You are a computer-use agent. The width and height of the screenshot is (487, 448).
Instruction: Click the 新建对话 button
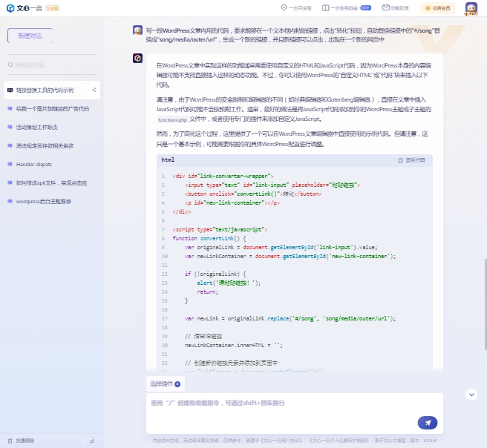(x=30, y=36)
